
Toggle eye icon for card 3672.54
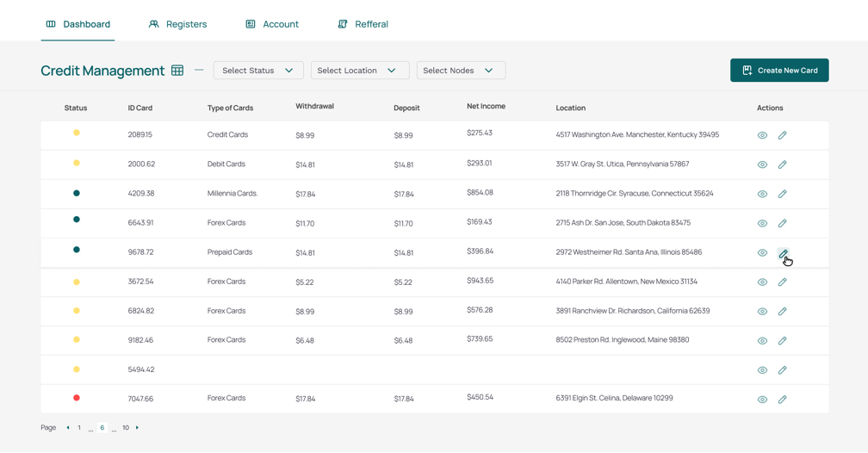coord(762,282)
